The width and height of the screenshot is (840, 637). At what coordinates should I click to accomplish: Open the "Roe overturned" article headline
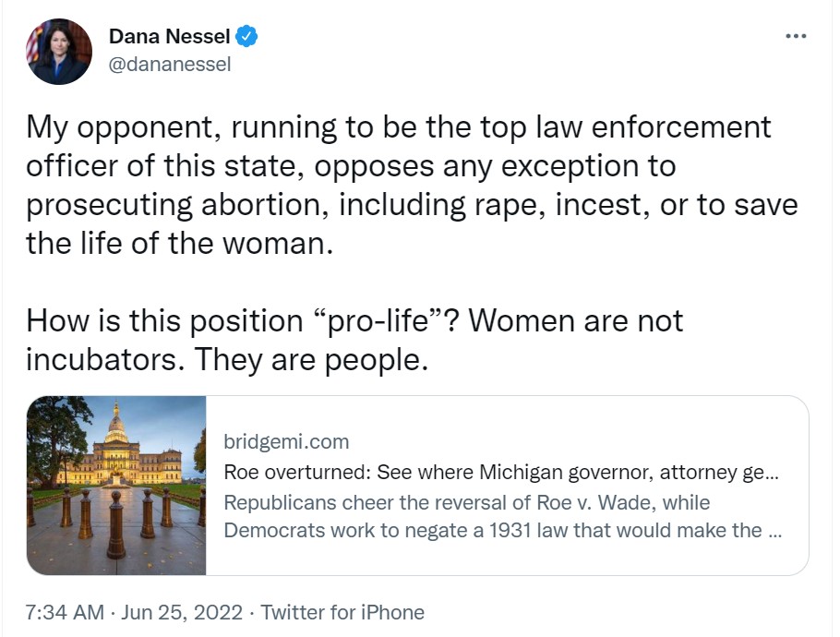(x=501, y=473)
